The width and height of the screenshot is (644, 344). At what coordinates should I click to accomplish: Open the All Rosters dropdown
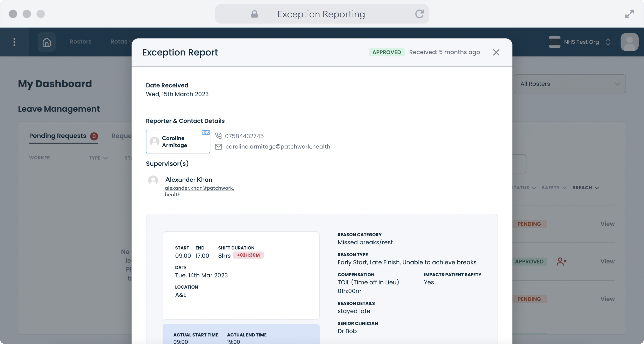pos(569,84)
